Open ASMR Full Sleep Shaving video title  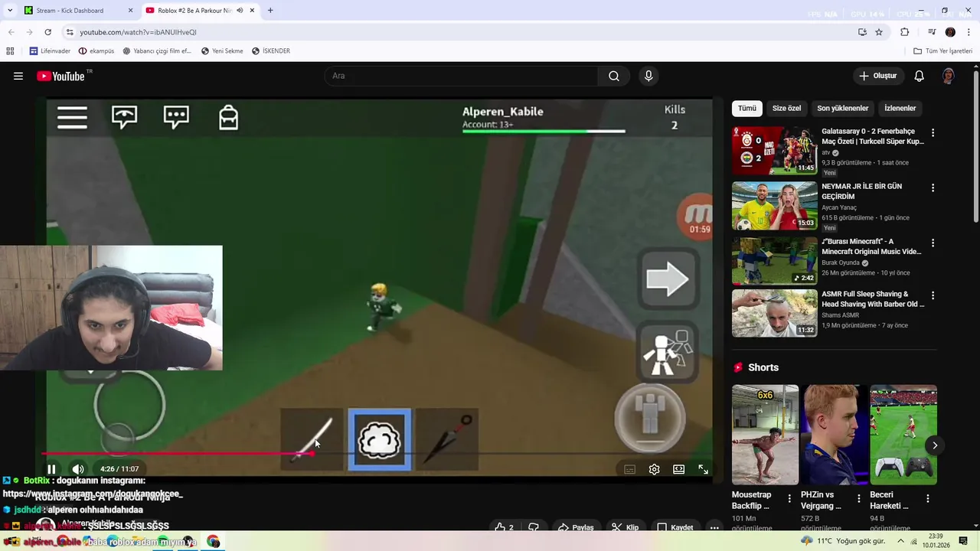[x=873, y=298]
